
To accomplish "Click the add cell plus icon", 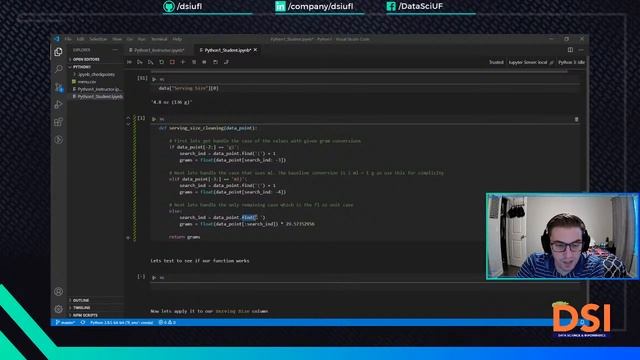I will pos(183,62).
